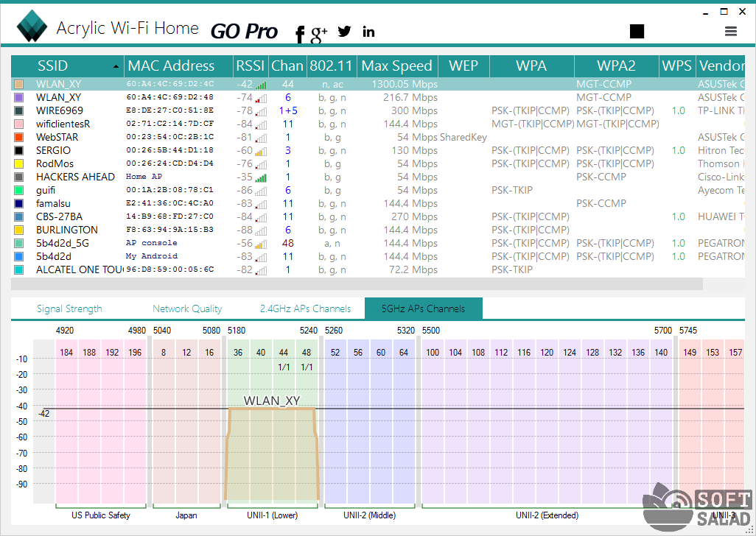Click the UNII-2 (Middle) band label
Image resolution: width=756 pixels, height=536 pixels.
pos(369,515)
